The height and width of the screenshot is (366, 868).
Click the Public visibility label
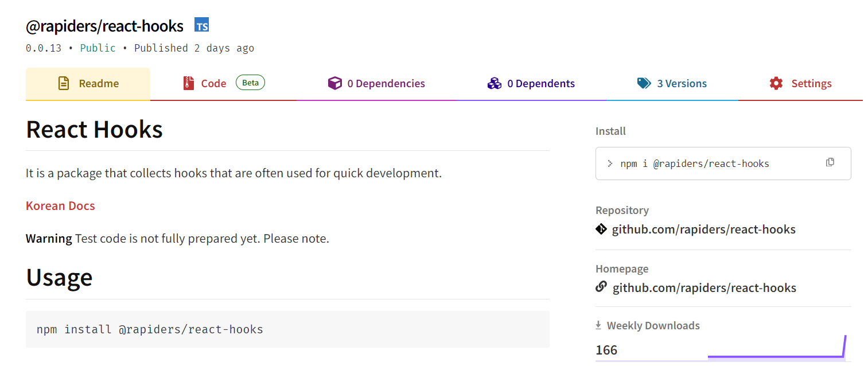[98, 48]
